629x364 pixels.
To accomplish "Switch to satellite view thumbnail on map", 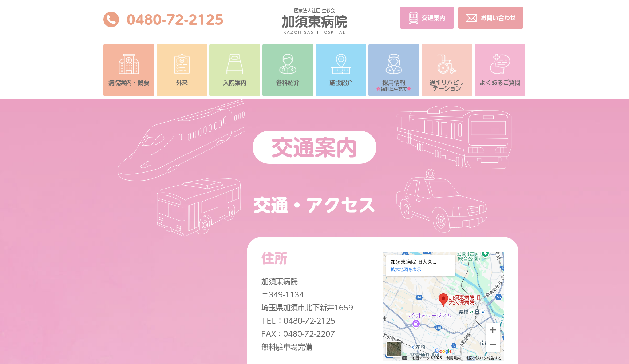I will [393, 349].
